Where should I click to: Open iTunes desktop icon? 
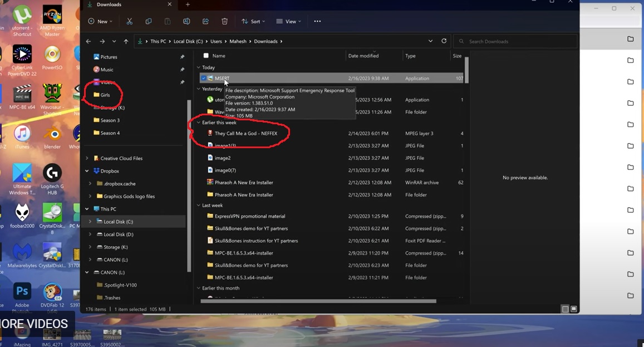click(x=22, y=138)
